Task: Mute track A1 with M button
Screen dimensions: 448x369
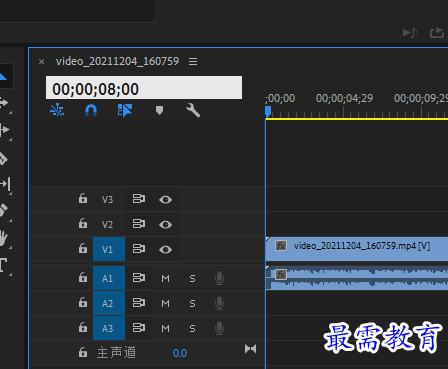Action: point(165,278)
